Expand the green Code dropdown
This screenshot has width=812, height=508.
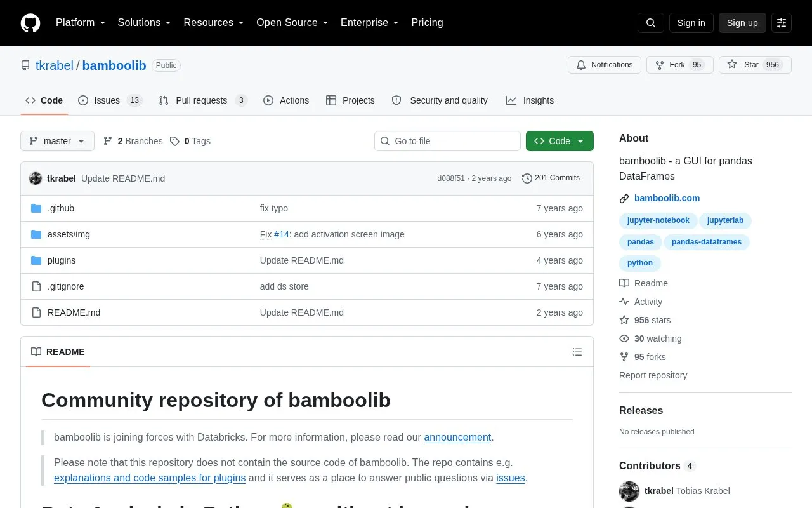point(560,141)
